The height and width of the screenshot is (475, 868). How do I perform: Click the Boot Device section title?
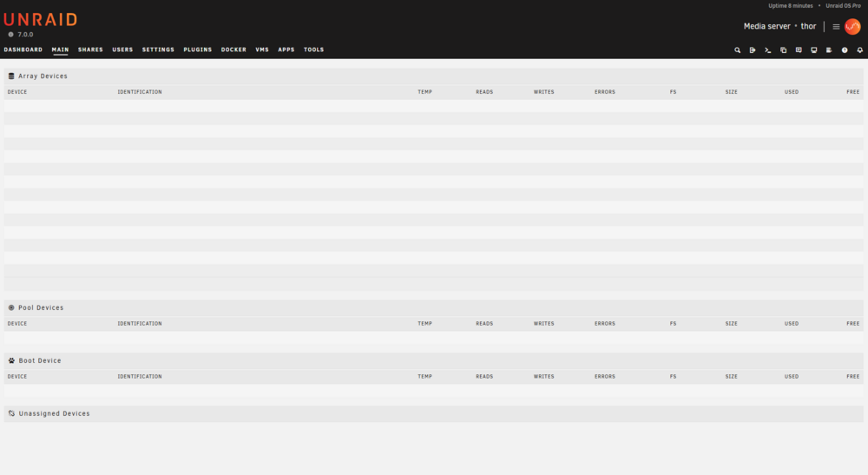[40, 360]
